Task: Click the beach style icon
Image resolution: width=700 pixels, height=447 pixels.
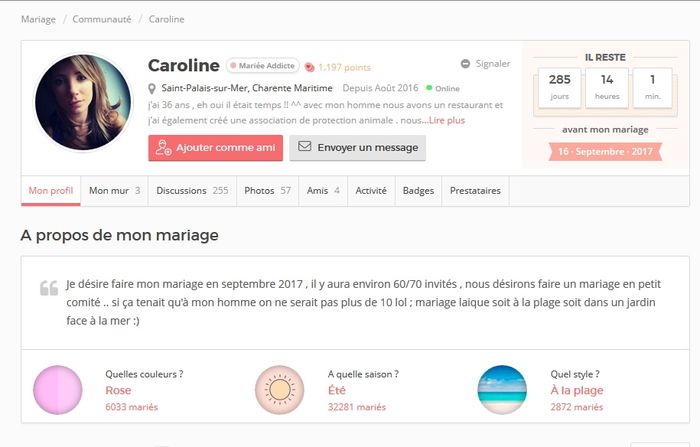Action: [x=502, y=390]
